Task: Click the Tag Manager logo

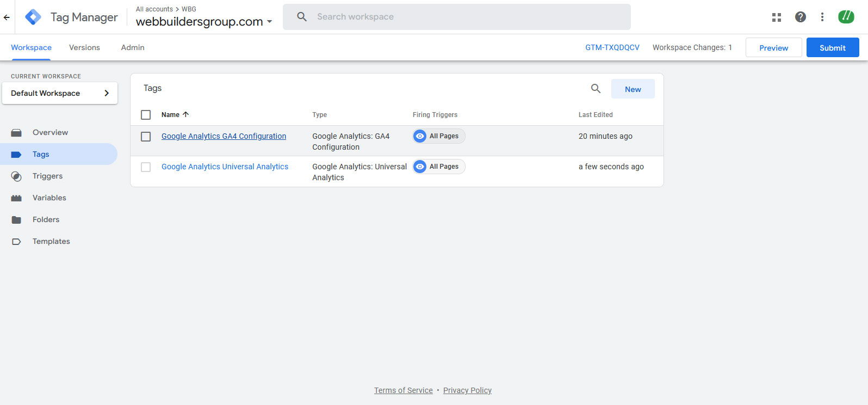Action: [x=33, y=17]
